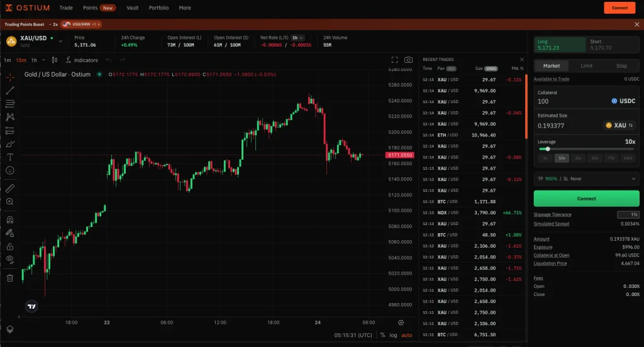
Task: Open the XAU/USD pair selector dropdown
Action: pyautogui.click(x=61, y=41)
